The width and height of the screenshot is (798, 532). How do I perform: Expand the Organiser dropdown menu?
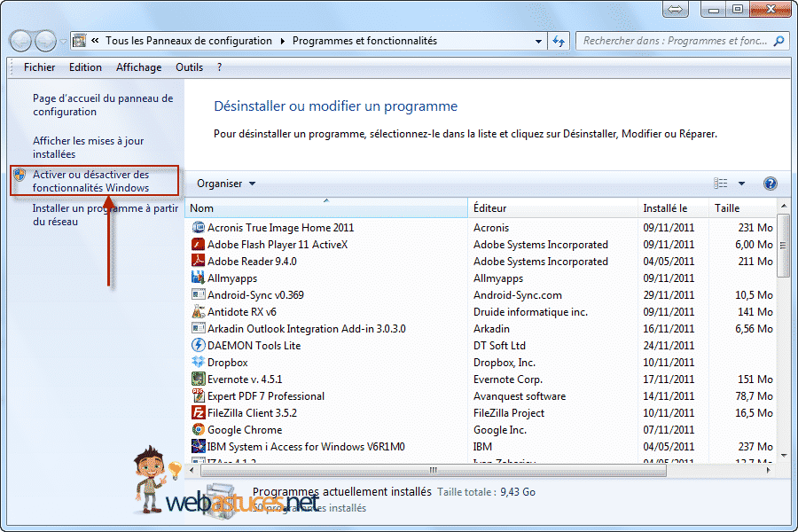click(226, 184)
